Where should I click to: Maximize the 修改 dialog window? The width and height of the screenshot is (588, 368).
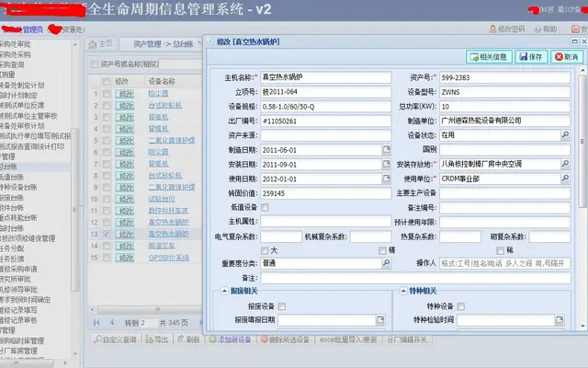pyautogui.click(x=575, y=41)
